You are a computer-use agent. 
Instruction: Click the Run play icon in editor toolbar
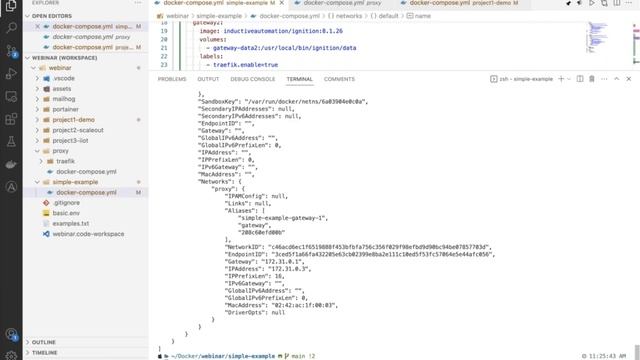pyautogui.click(x=591, y=3)
